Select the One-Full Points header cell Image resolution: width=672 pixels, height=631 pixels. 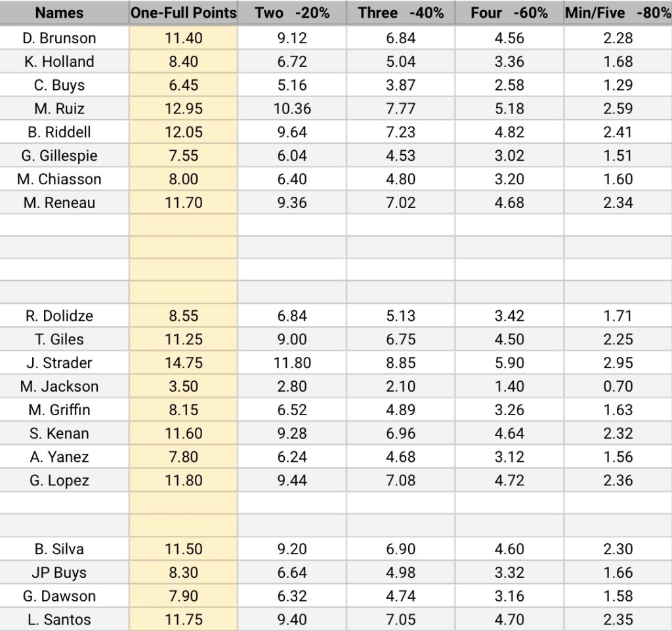click(183, 13)
